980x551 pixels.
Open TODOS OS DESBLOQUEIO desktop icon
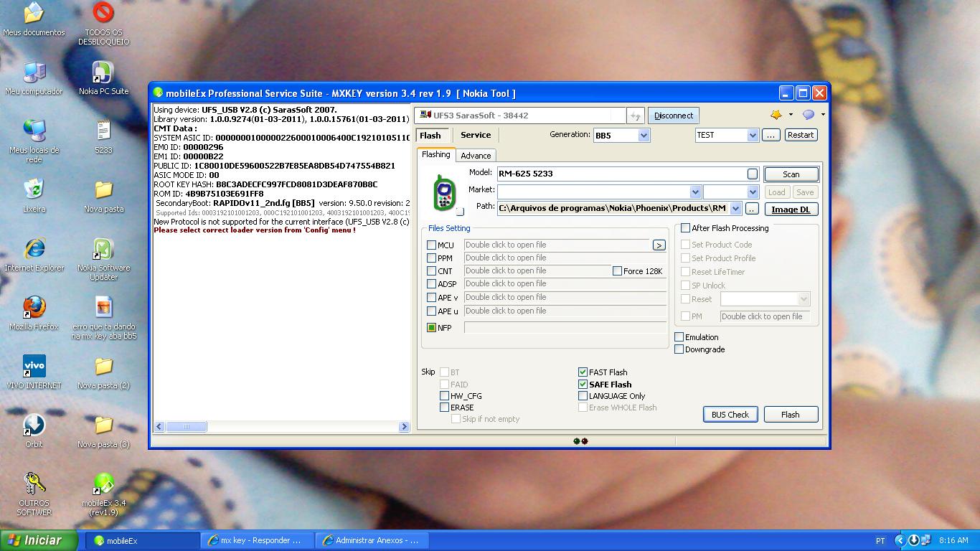point(103,24)
